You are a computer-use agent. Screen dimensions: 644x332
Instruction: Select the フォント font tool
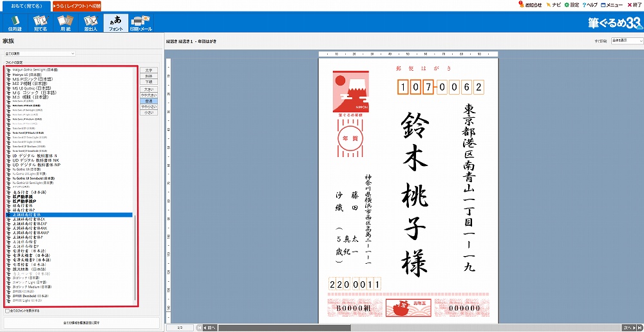pyautogui.click(x=116, y=23)
